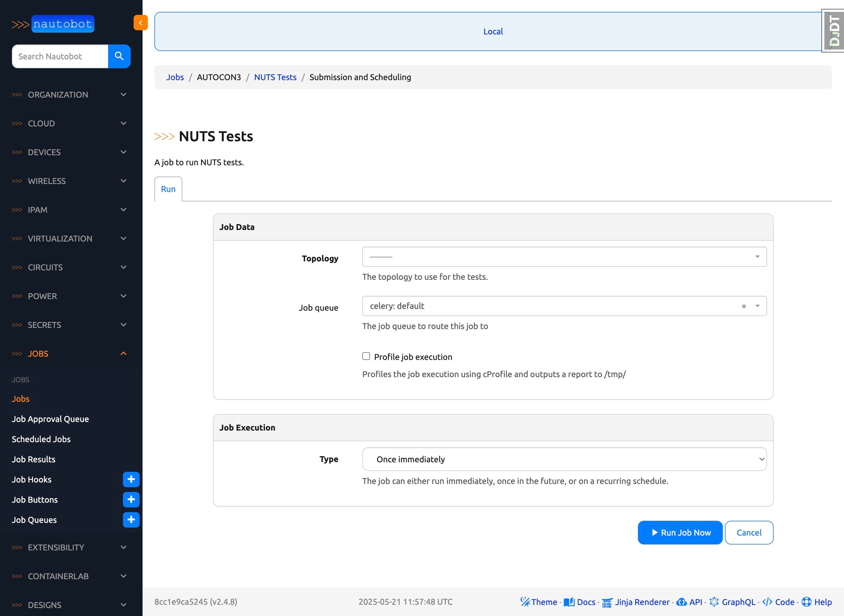
Task: Open the Django Debug Toolbar handle
Action: tap(834, 31)
